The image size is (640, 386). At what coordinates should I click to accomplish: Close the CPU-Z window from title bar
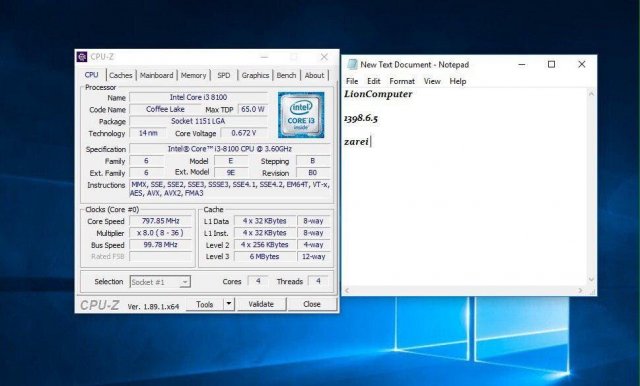324,57
